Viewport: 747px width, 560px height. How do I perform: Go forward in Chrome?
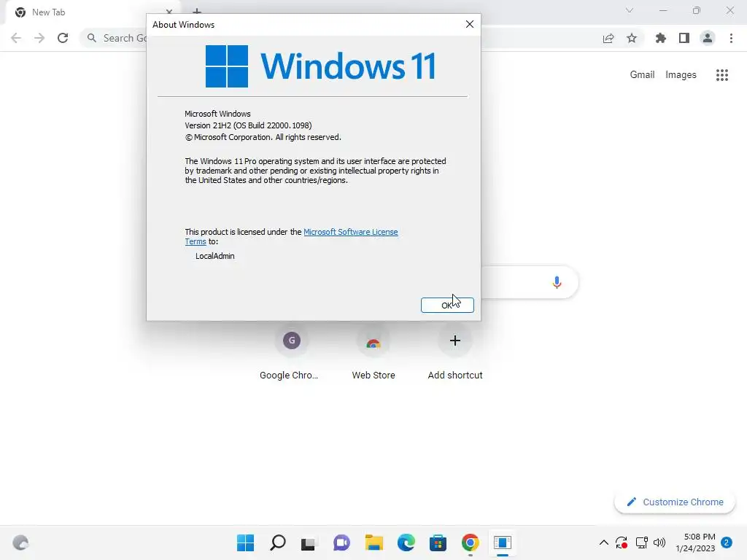pos(39,38)
